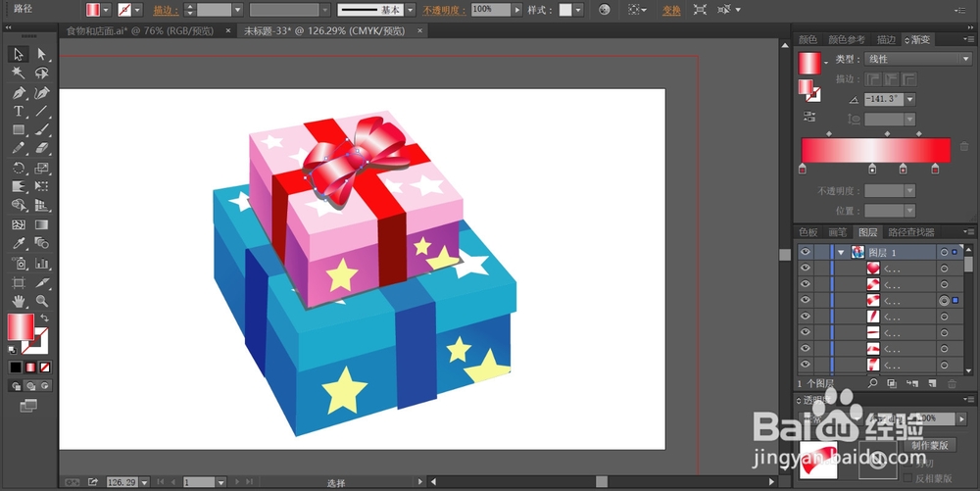Open the 基本 brush definition dropdown
This screenshot has width=980, height=491.
pos(410,10)
